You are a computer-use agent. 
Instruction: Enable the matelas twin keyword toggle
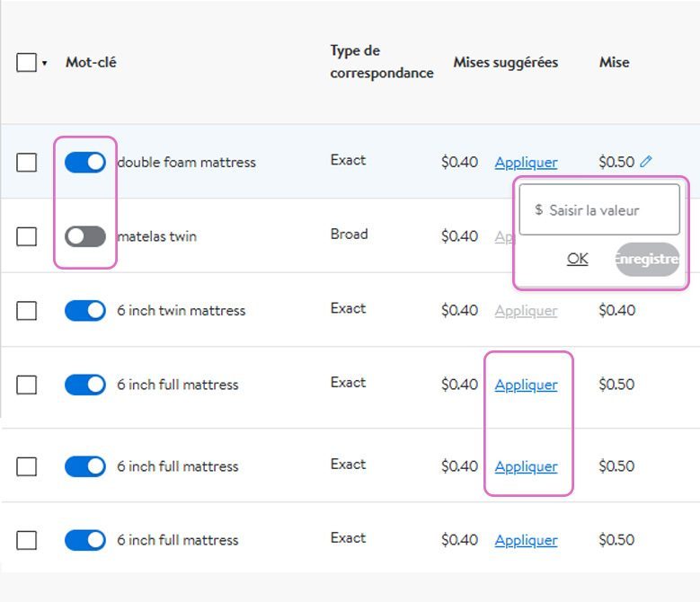click(x=85, y=236)
